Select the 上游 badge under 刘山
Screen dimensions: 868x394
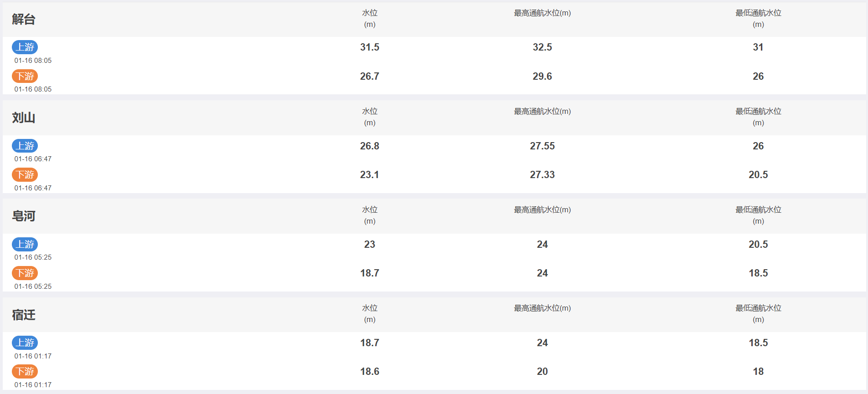(25, 146)
